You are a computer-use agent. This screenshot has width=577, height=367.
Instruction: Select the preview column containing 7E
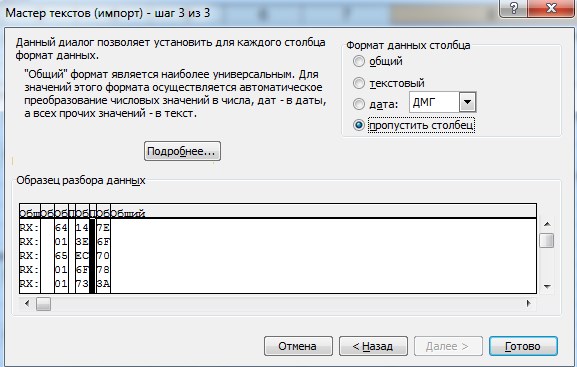(x=103, y=248)
